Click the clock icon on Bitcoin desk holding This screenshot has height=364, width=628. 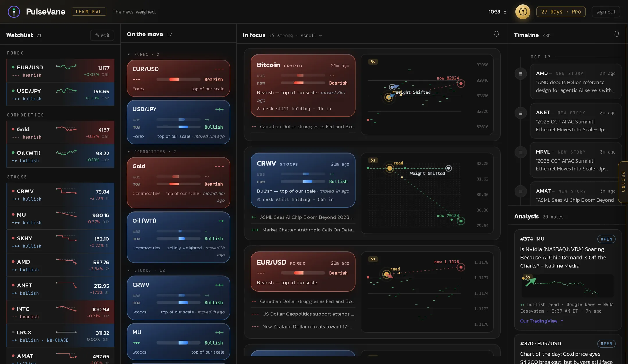[x=259, y=109]
